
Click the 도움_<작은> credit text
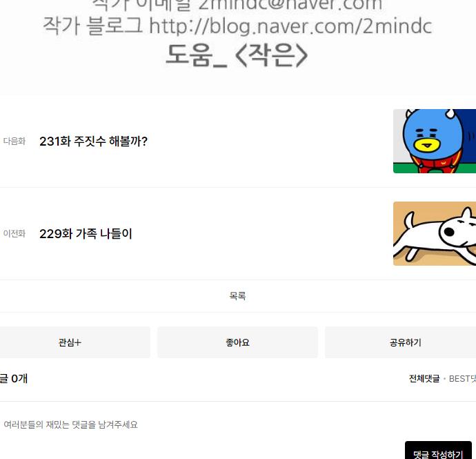tap(237, 55)
